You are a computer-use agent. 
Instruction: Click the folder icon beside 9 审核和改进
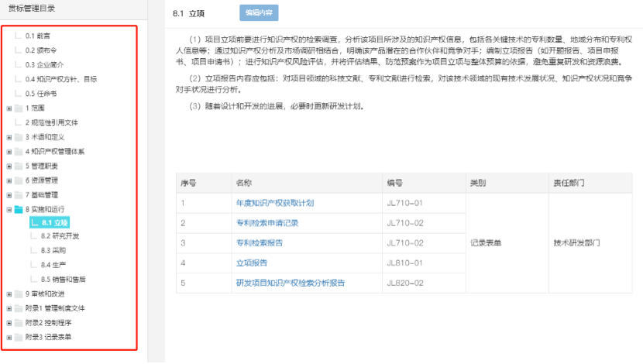pos(19,294)
